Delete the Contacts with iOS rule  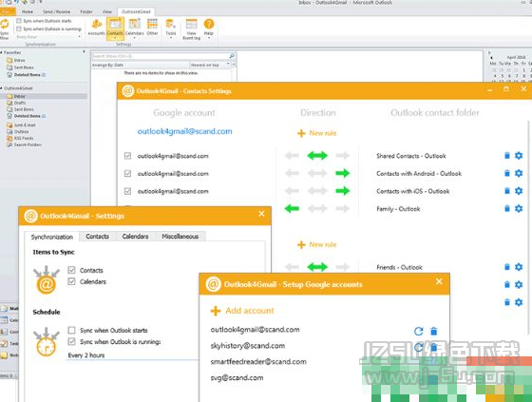click(x=507, y=191)
